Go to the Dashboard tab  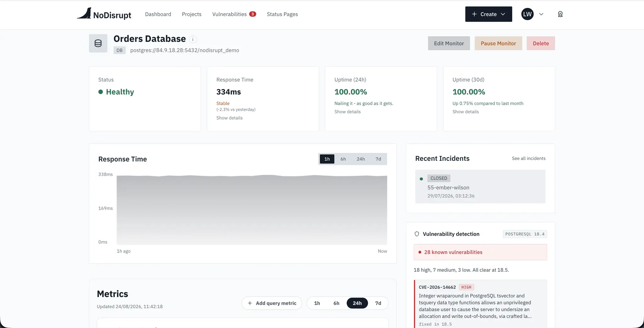158,14
